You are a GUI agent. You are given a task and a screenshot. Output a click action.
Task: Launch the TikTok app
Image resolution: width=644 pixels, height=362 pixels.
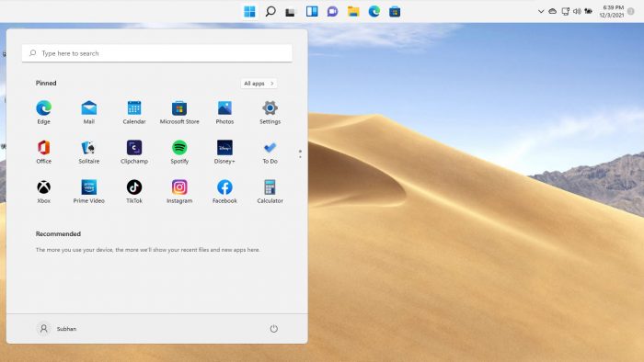(x=134, y=191)
